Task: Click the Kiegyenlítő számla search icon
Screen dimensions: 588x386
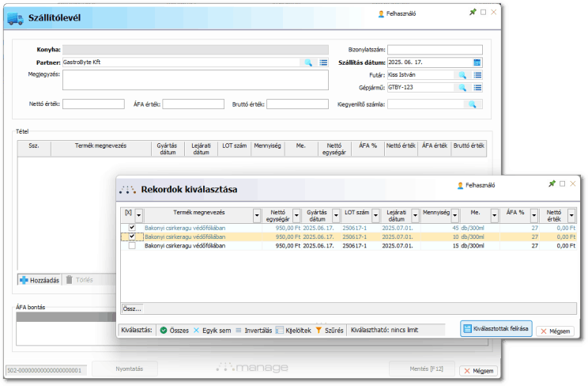Action: point(471,104)
